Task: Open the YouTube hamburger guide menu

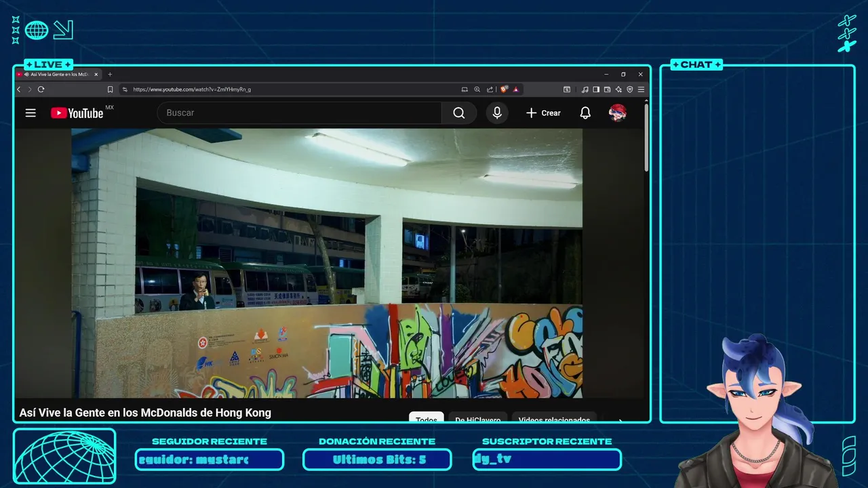Action: tap(31, 113)
